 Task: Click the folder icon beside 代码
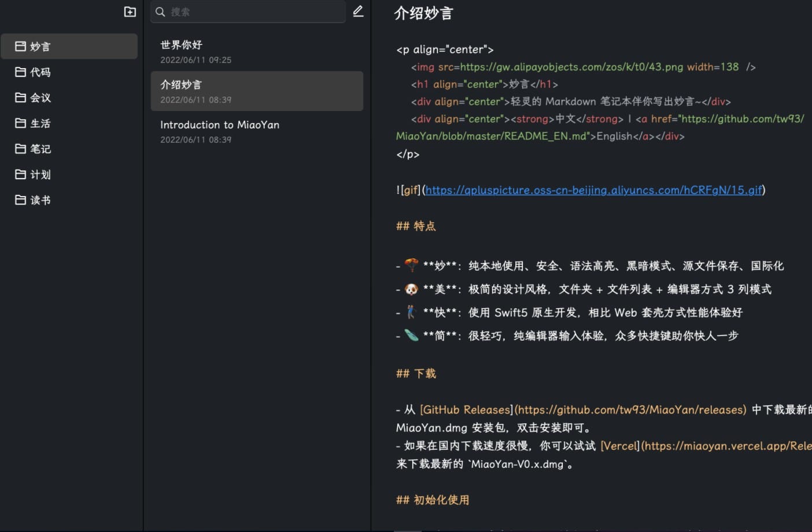[x=20, y=72]
